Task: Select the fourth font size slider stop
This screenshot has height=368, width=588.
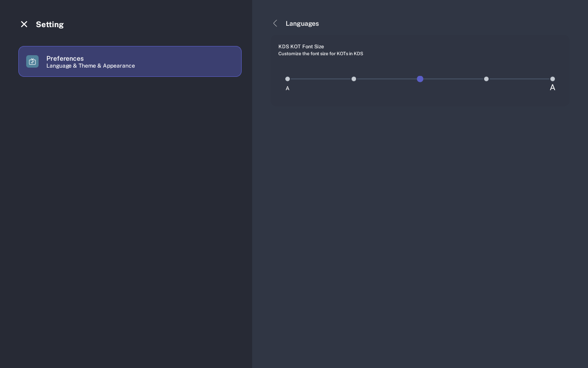Action: [x=486, y=79]
